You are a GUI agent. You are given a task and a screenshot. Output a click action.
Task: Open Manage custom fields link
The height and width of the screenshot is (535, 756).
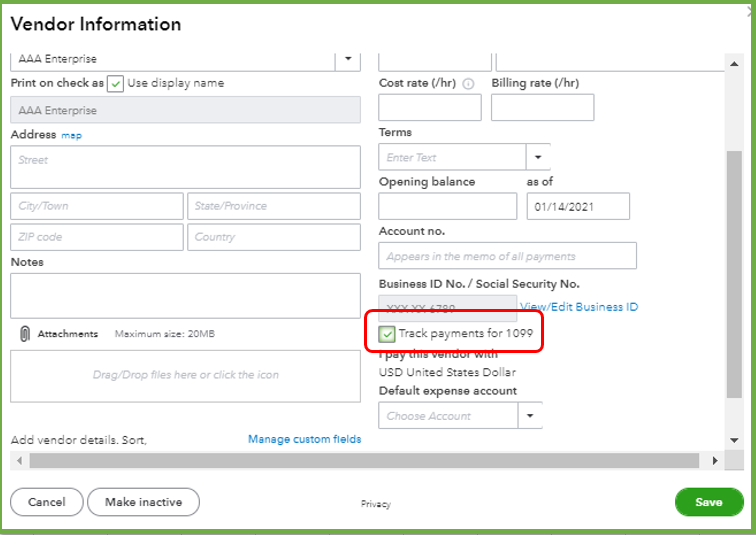(x=304, y=439)
